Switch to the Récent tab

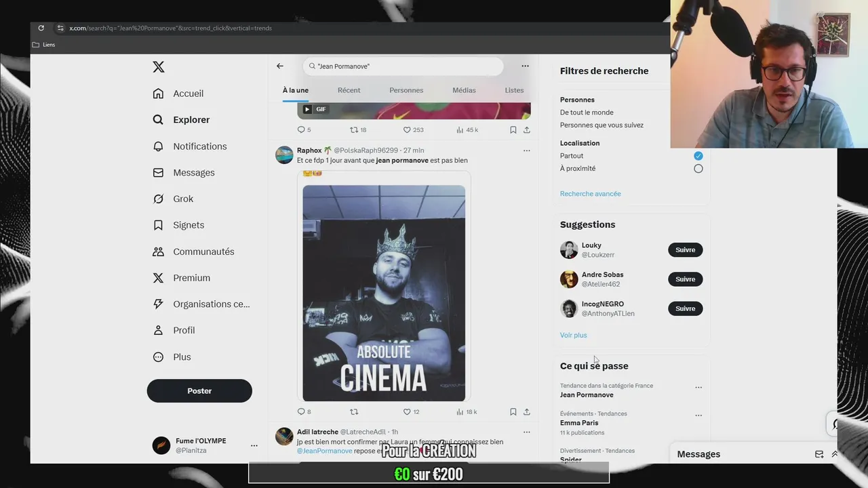[349, 90]
